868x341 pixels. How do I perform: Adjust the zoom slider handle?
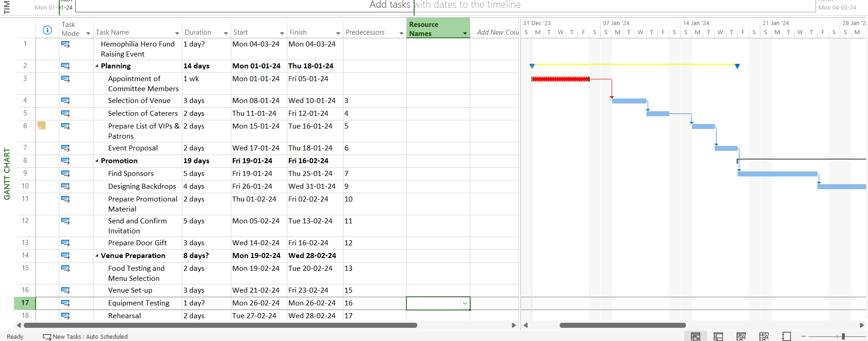(x=843, y=336)
